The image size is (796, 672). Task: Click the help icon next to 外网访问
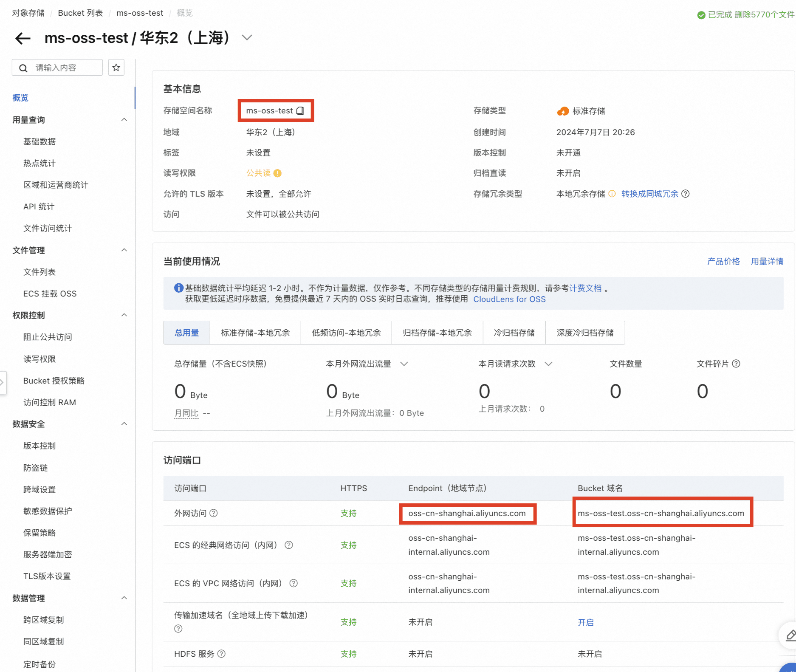[x=214, y=513]
